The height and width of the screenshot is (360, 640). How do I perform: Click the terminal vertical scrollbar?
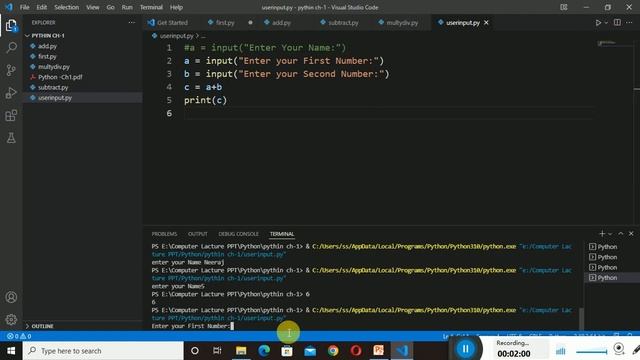(581, 318)
